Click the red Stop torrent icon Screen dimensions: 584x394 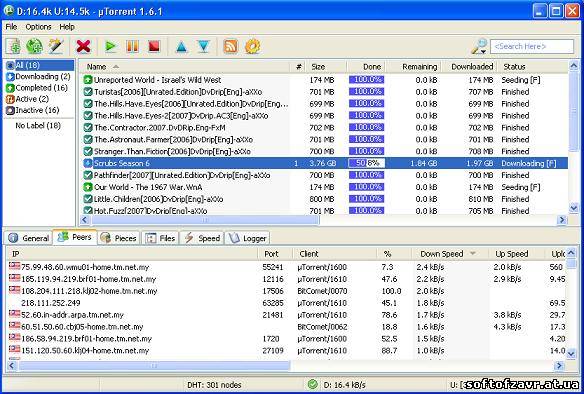154,47
